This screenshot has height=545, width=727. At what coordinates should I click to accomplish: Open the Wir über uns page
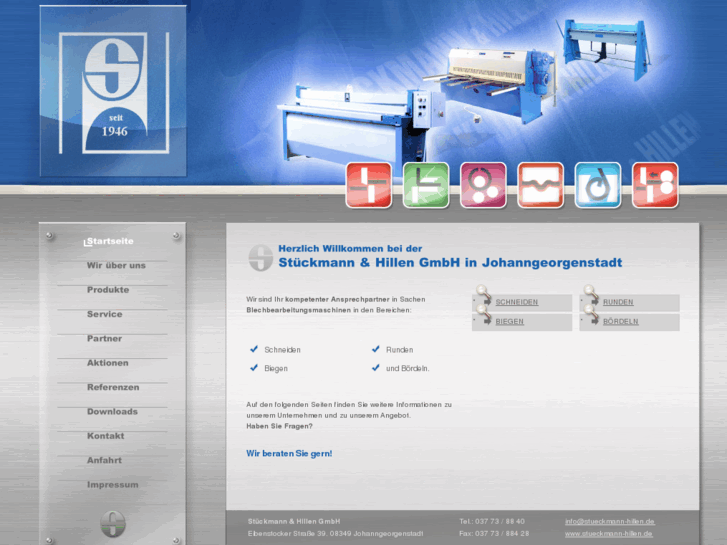click(116, 265)
